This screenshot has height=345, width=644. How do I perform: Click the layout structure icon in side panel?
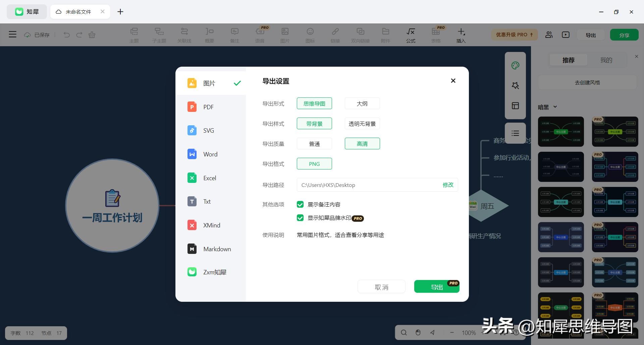click(515, 106)
